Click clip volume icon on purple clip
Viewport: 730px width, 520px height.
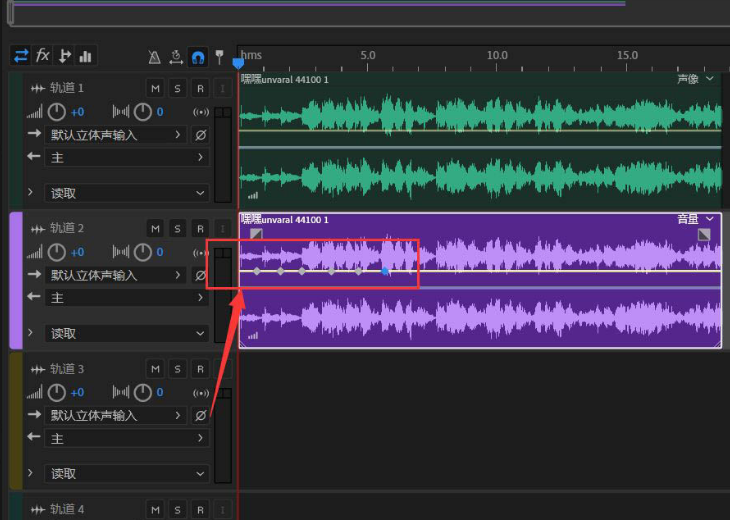253,336
